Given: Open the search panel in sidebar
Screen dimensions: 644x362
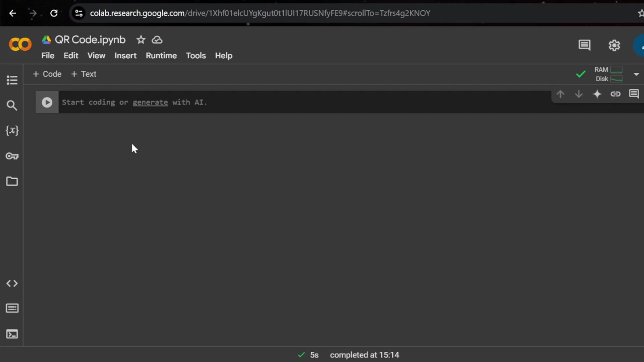Looking at the screenshot, I should pos(12,106).
